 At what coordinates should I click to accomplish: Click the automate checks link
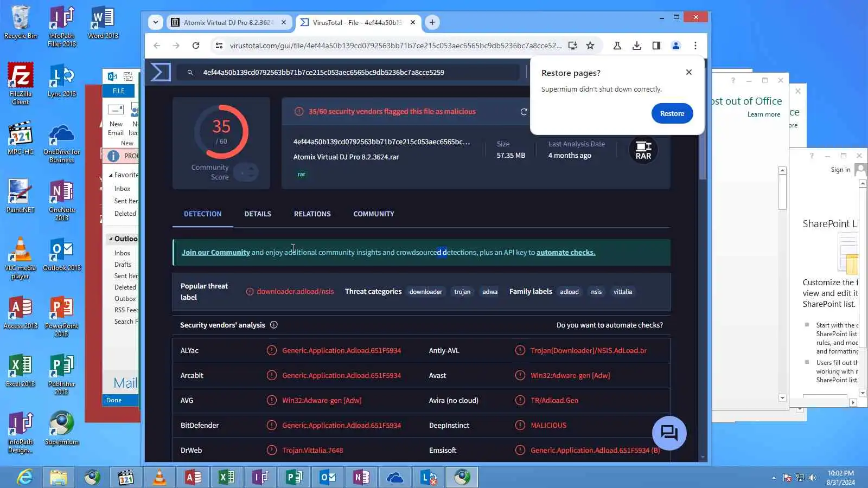tap(566, 252)
